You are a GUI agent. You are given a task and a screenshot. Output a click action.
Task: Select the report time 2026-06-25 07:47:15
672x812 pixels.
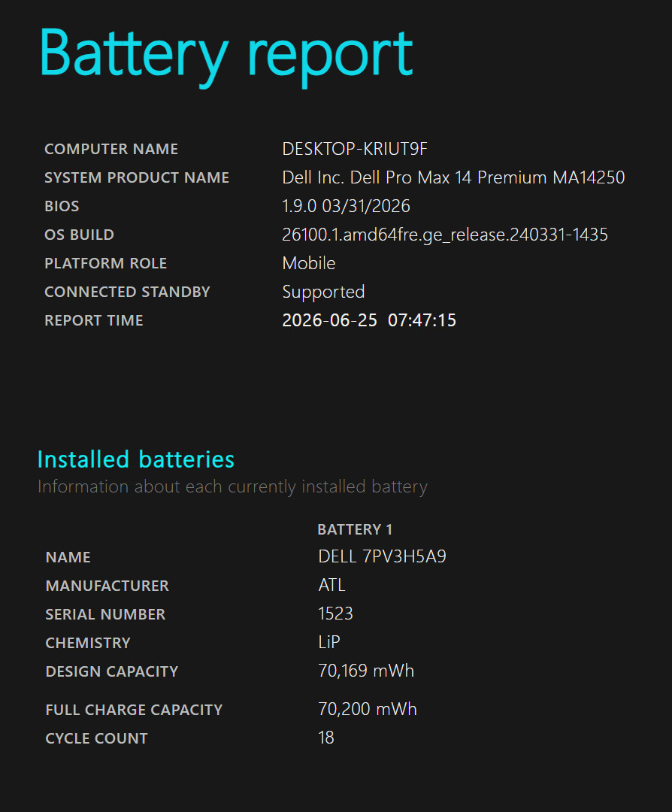369,320
